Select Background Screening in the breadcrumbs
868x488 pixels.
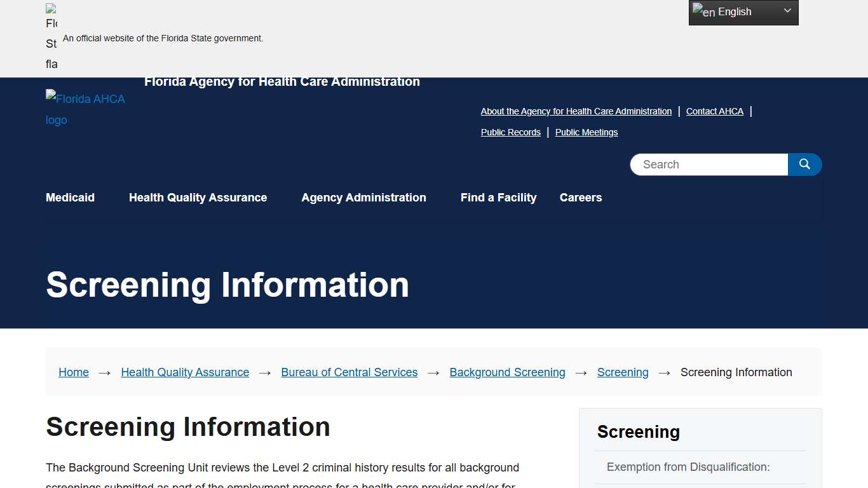tap(507, 372)
